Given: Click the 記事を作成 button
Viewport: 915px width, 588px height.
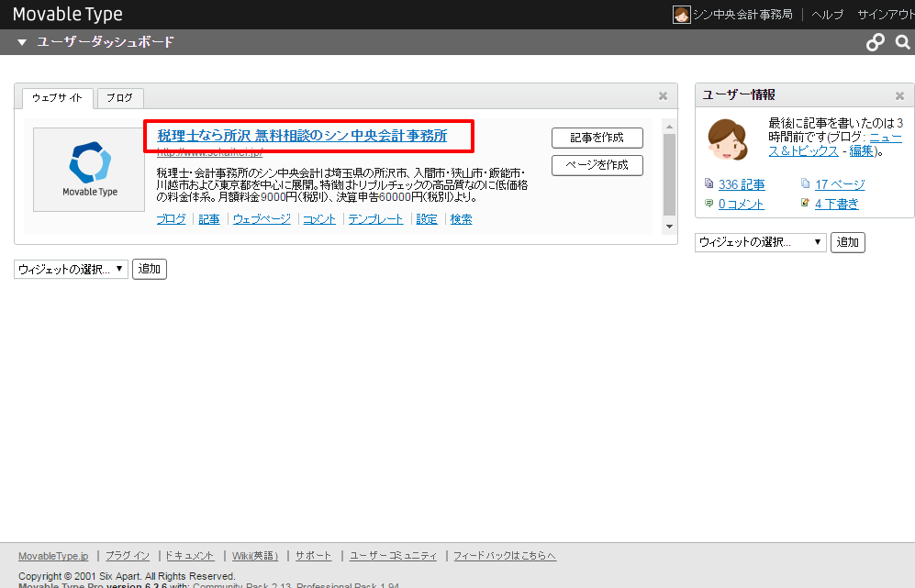Looking at the screenshot, I should [x=597, y=138].
